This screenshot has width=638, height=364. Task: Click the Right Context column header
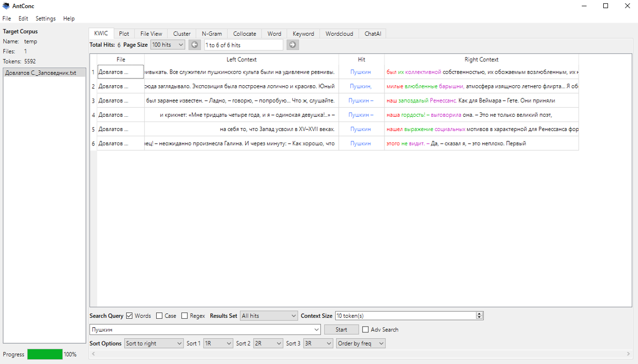tap(481, 59)
